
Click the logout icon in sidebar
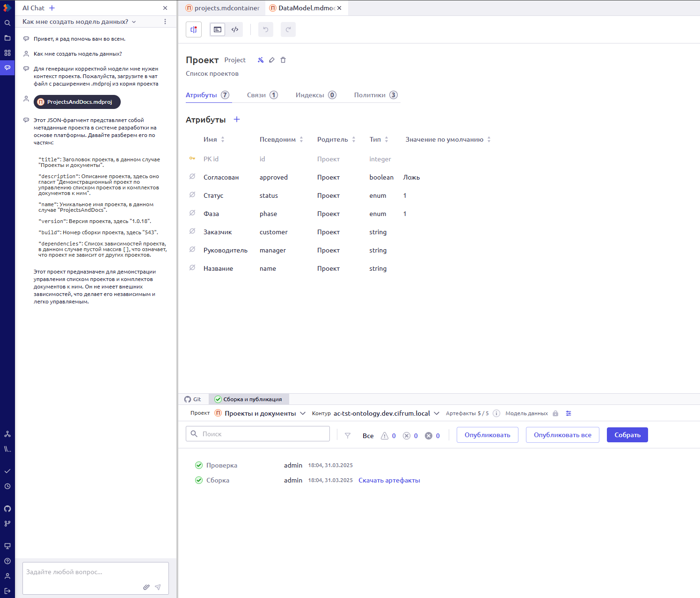[x=7, y=591]
